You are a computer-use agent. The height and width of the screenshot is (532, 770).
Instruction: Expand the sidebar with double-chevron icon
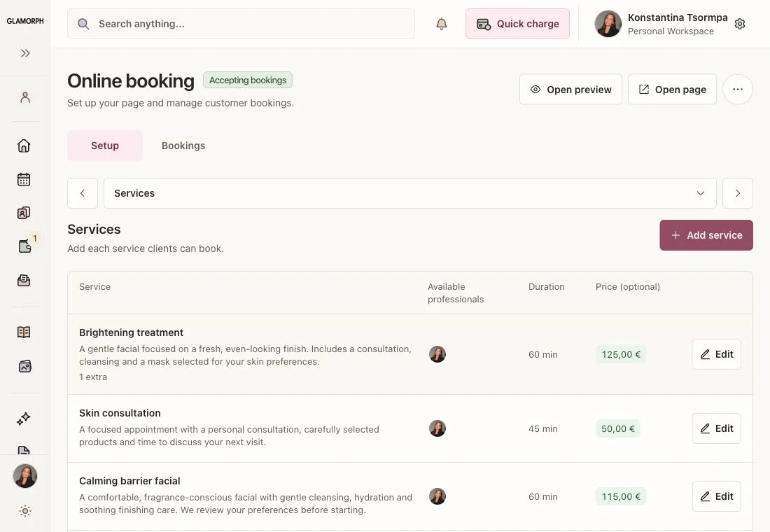pos(25,53)
